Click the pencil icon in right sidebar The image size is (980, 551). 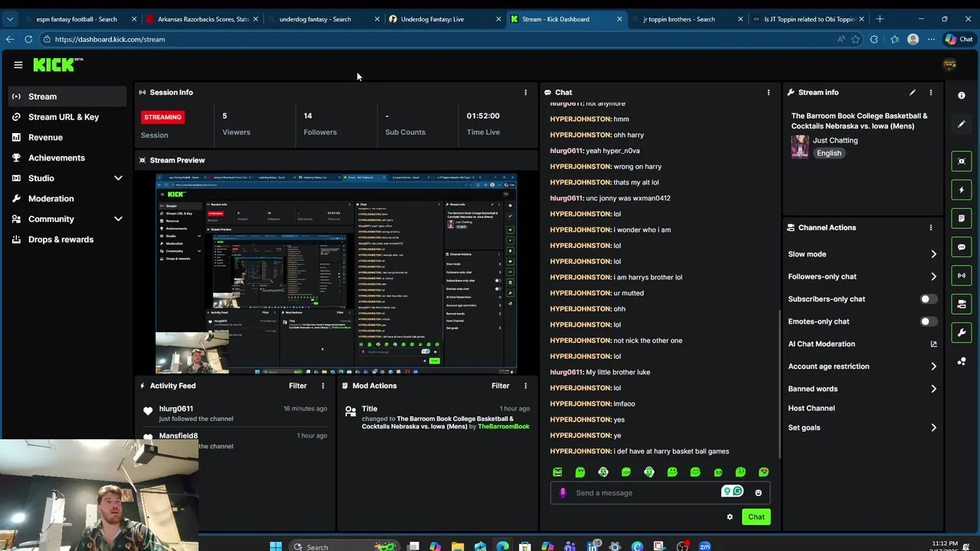(962, 124)
